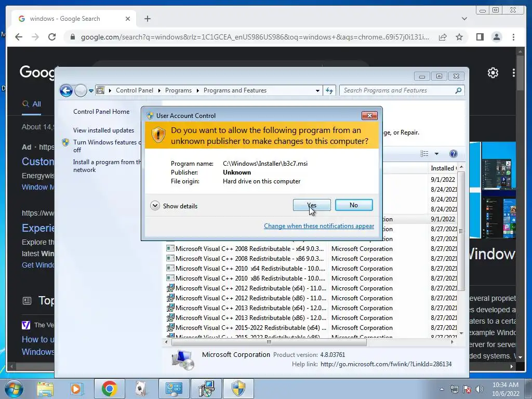The image size is (532, 399).
Task: Click the UAC shield taskbar button
Action: [x=238, y=389]
